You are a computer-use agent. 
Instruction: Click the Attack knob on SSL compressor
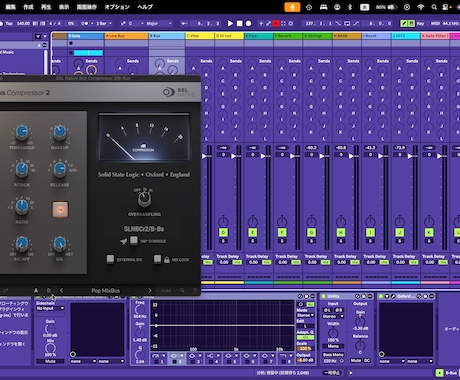[x=22, y=169]
